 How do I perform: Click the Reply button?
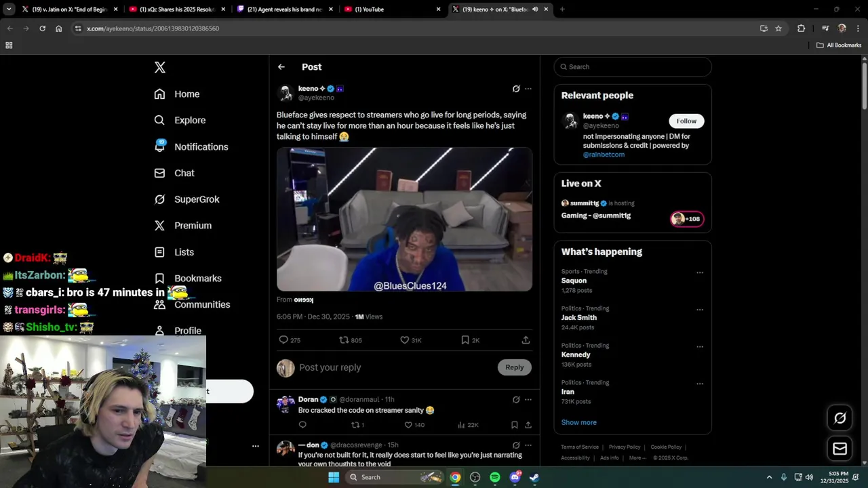click(x=515, y=367)
